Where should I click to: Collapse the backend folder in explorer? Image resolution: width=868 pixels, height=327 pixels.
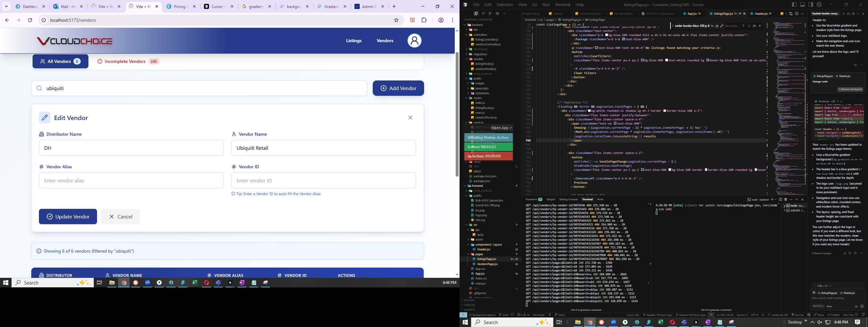pos(465,25)
